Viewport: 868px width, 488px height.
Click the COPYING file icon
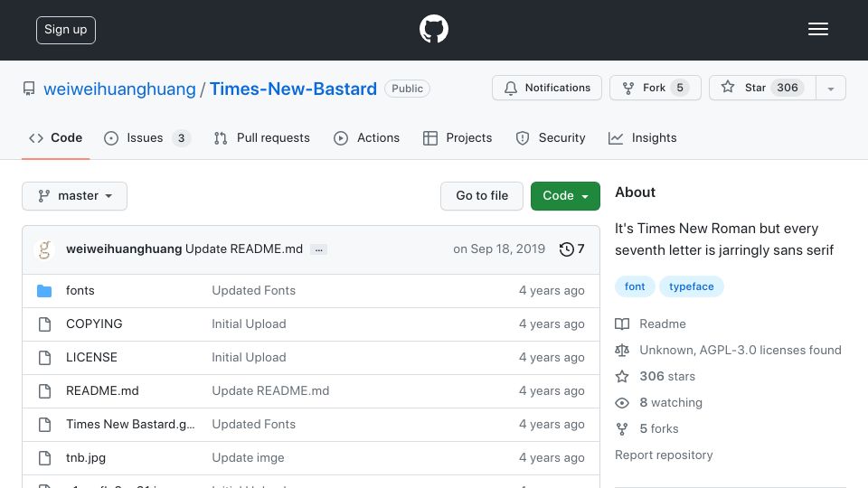click(45, 324)
